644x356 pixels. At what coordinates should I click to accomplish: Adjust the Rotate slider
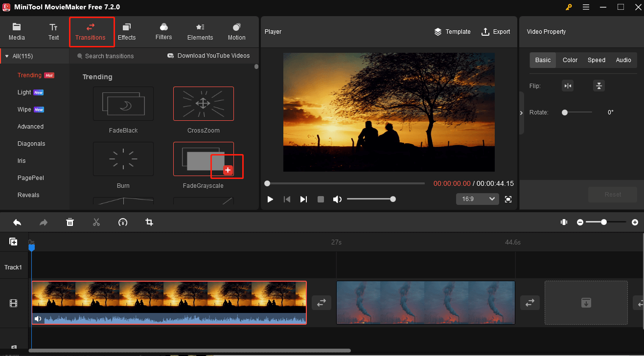click(577, 112)
